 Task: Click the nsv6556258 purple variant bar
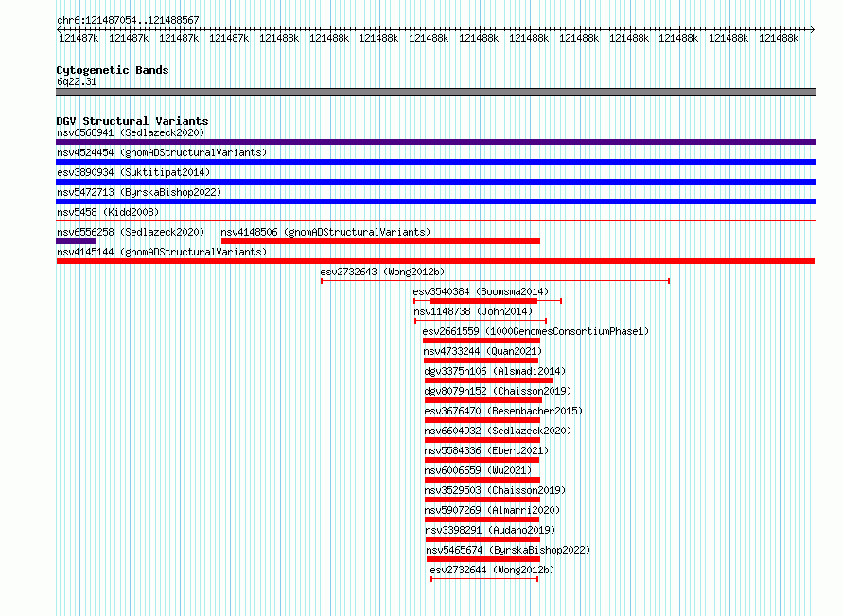click(76, 241)
